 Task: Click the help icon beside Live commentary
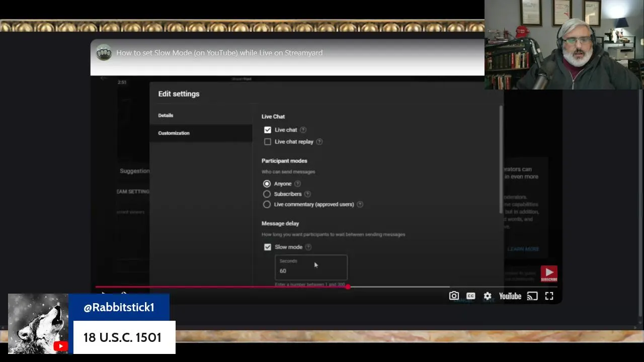[360, 204]
